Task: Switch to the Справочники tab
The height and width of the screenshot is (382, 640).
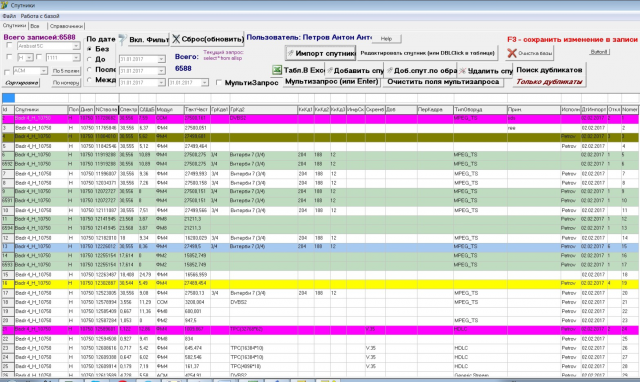Action: (x=66, y=26)
